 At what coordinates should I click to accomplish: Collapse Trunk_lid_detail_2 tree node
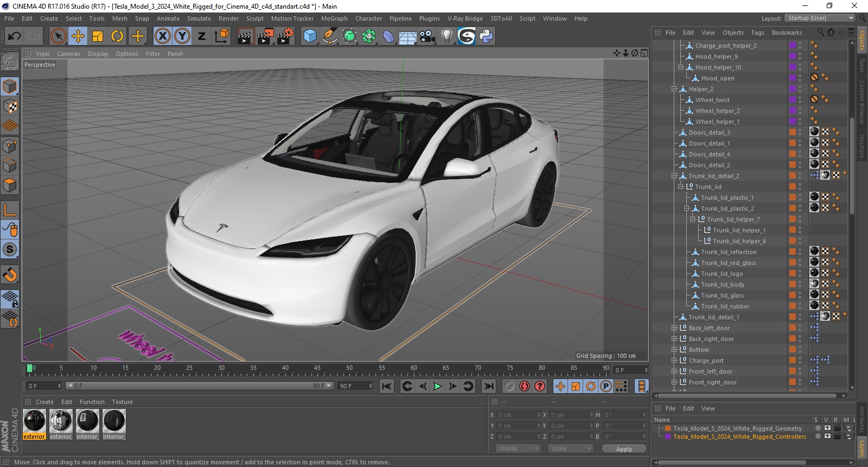[674, 176]
